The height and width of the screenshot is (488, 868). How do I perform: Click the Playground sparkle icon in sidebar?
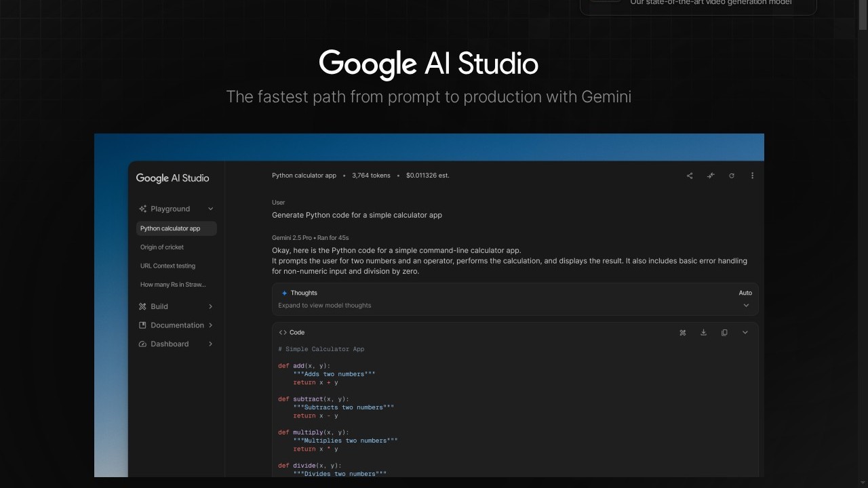[x=142, y=209]
